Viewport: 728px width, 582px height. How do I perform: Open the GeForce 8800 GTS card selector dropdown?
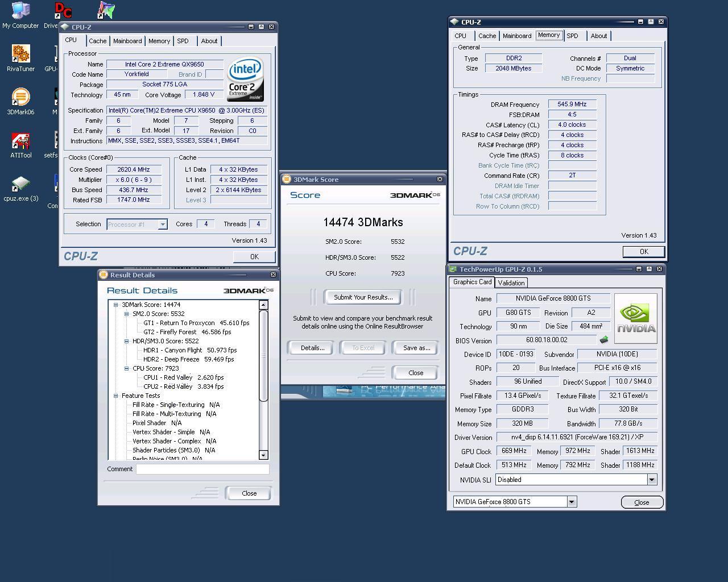click(571, 502)
